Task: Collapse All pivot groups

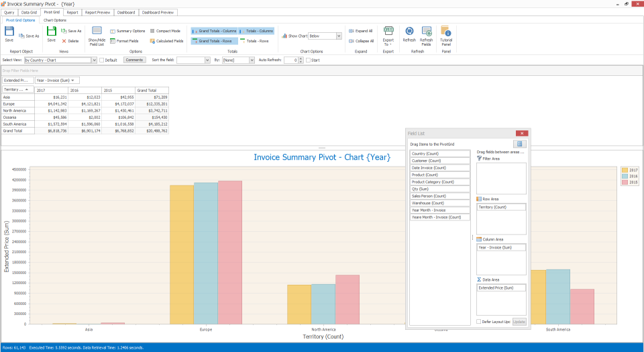Action: pyautogui.click(x=361, y=41)
